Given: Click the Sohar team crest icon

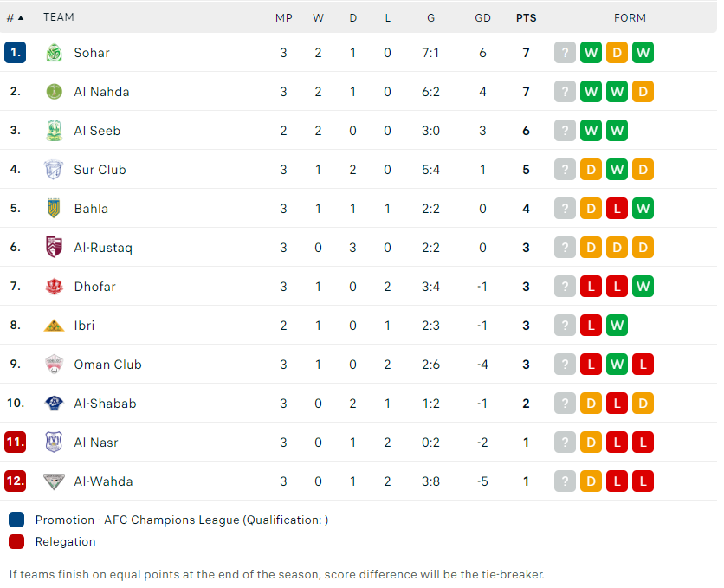Looking at the screenshot, I should pyautogui.click(x=54, y=53).
